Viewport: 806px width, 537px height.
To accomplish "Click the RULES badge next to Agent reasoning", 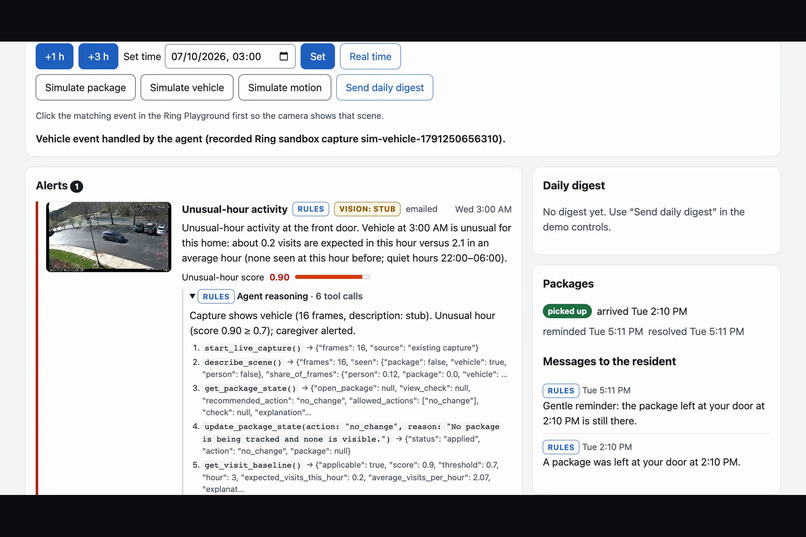I will click(216, 297).
